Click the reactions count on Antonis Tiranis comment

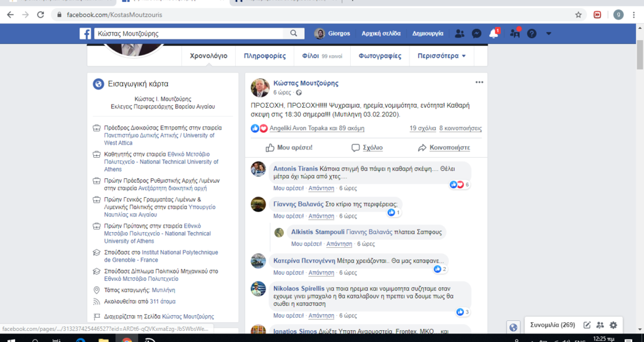pyautogui.click(x=459, y=185)
